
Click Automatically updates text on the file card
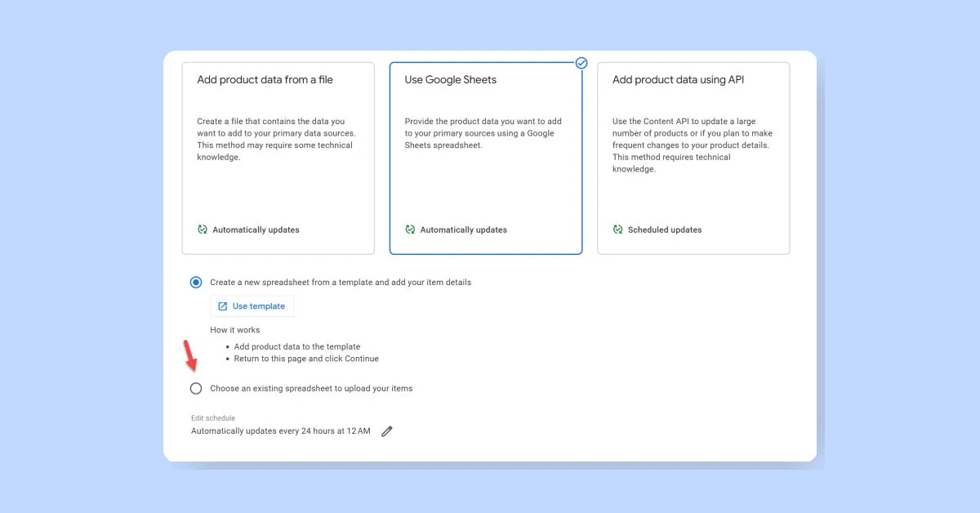tap(256, 230)
